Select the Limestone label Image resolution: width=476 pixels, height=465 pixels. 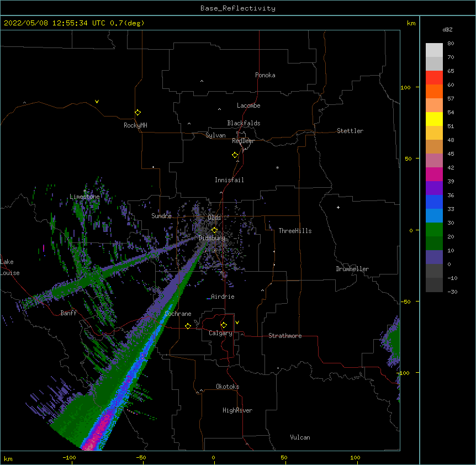[84, 197]
